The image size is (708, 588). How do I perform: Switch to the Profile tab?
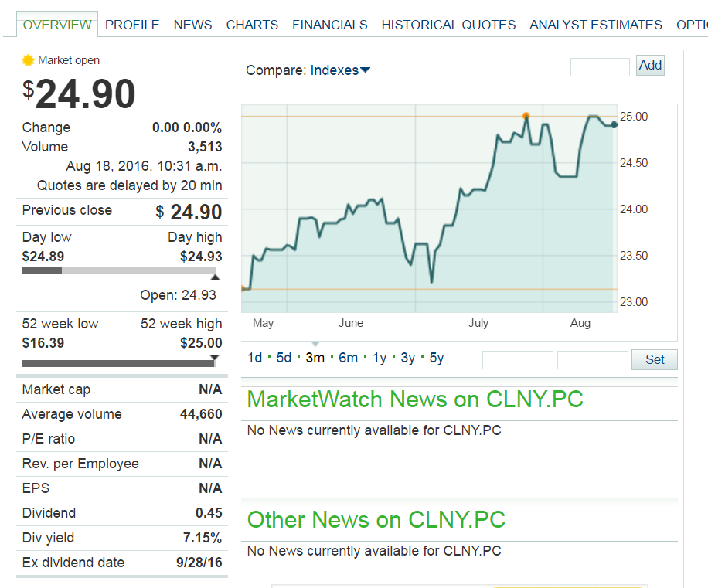132,25
